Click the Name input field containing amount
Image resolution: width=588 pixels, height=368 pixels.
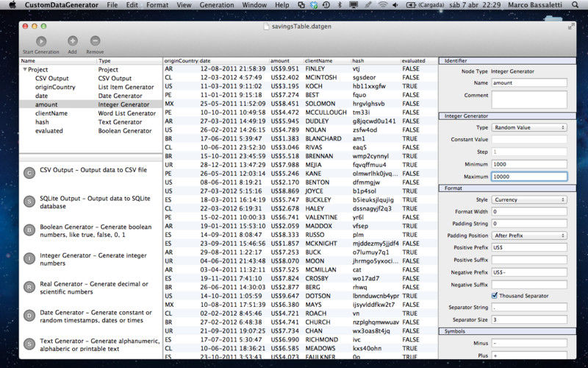pos(529,82)
